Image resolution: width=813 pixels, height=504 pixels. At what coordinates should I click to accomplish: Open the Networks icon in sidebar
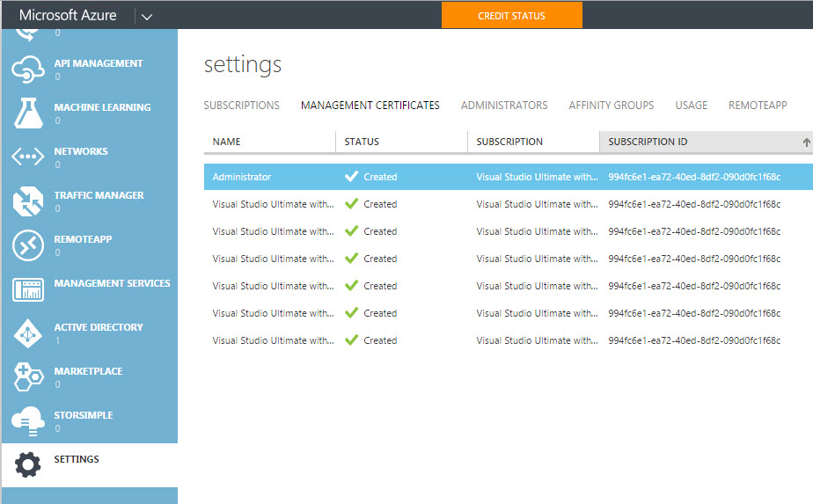coord(28,157)
